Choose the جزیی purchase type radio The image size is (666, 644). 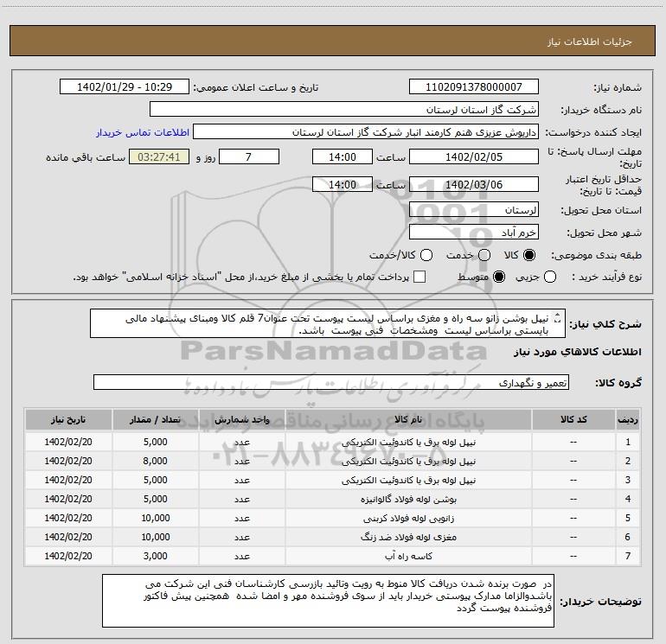click(x=550, y=277)
